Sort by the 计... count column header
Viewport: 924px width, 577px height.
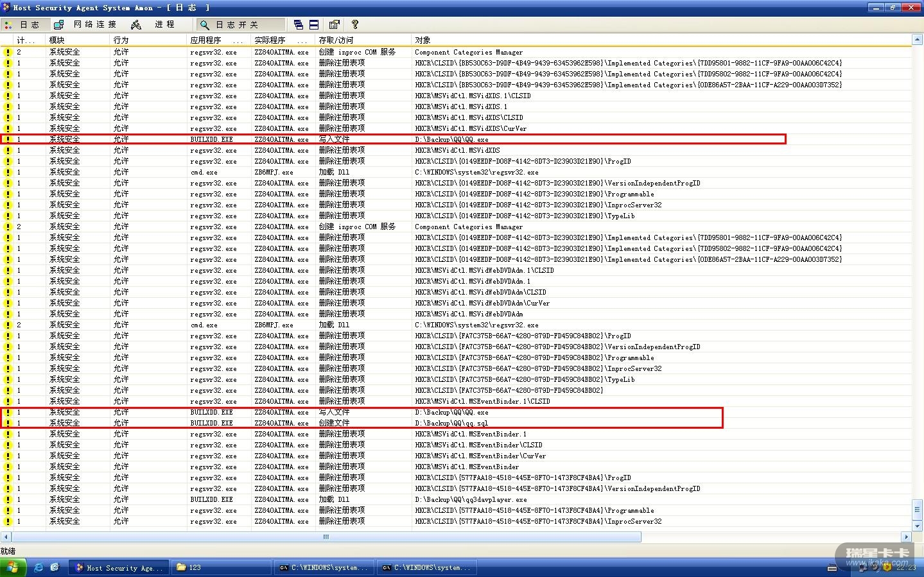point(30,40)
